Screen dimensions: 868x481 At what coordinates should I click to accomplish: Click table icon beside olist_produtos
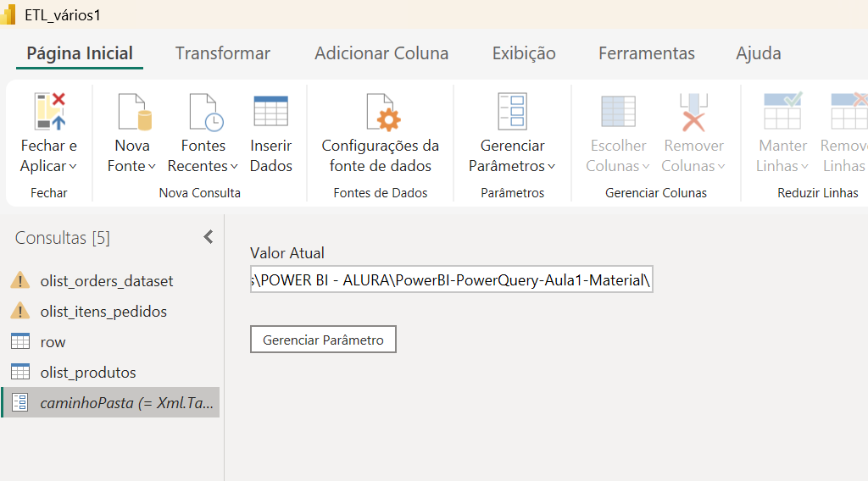[20, 372]
